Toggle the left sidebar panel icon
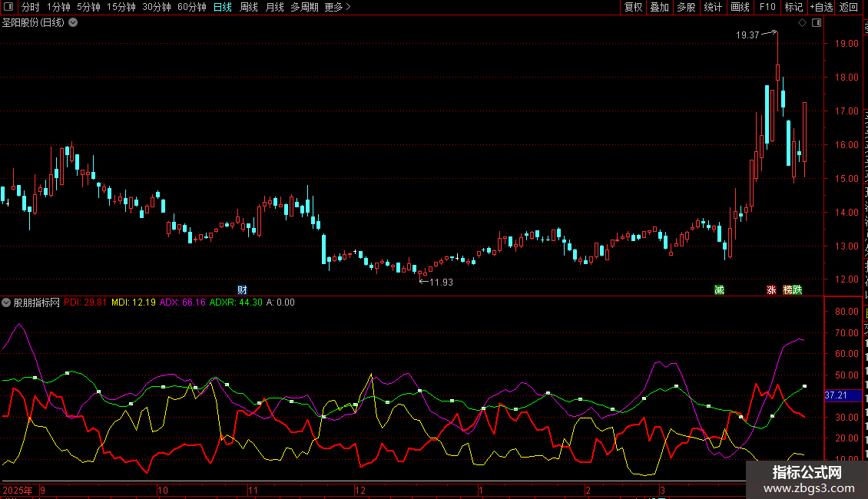Image resolution: width=868 pixels, height=499 pixels. coord(8,7)
